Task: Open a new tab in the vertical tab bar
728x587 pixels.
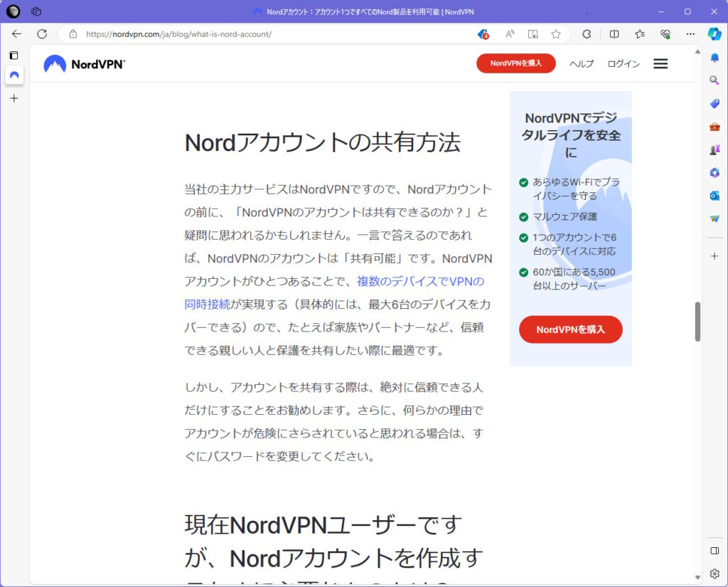Action: pos(14,98)
